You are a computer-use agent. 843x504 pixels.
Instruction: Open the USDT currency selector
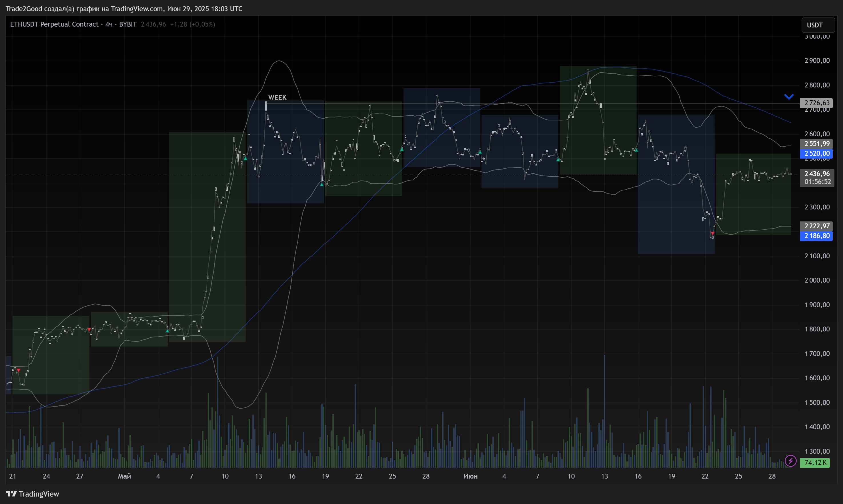[818, 25]
